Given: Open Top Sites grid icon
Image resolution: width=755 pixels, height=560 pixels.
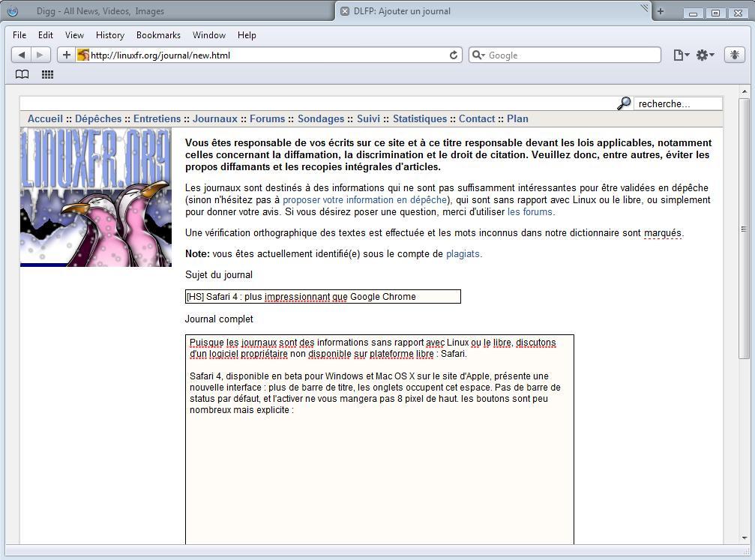Looking at the screenshot, I should tap(47, 74).
